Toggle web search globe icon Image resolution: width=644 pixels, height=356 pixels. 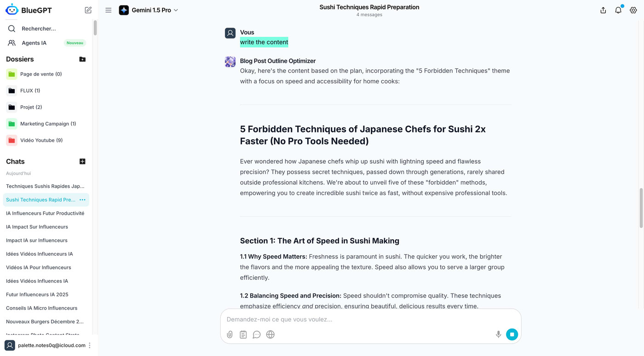pyautogui.click(x=270, y=334)
